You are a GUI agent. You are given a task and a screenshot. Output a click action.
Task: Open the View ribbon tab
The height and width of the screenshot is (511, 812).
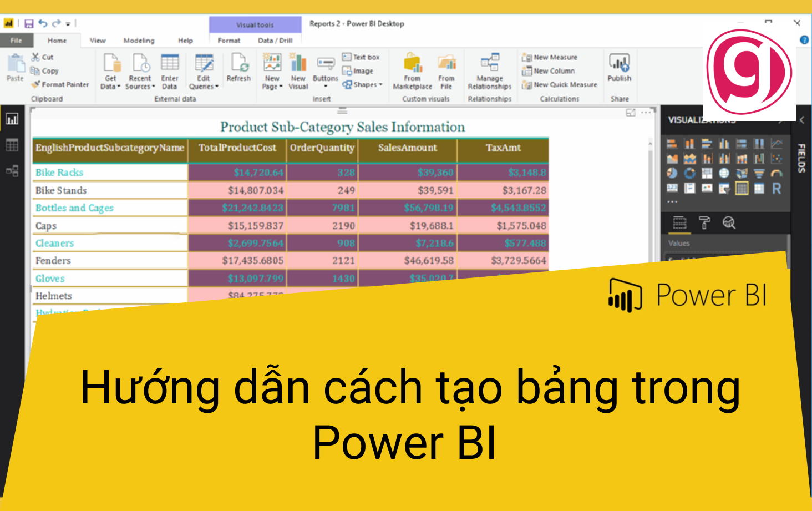click(97, 40)
